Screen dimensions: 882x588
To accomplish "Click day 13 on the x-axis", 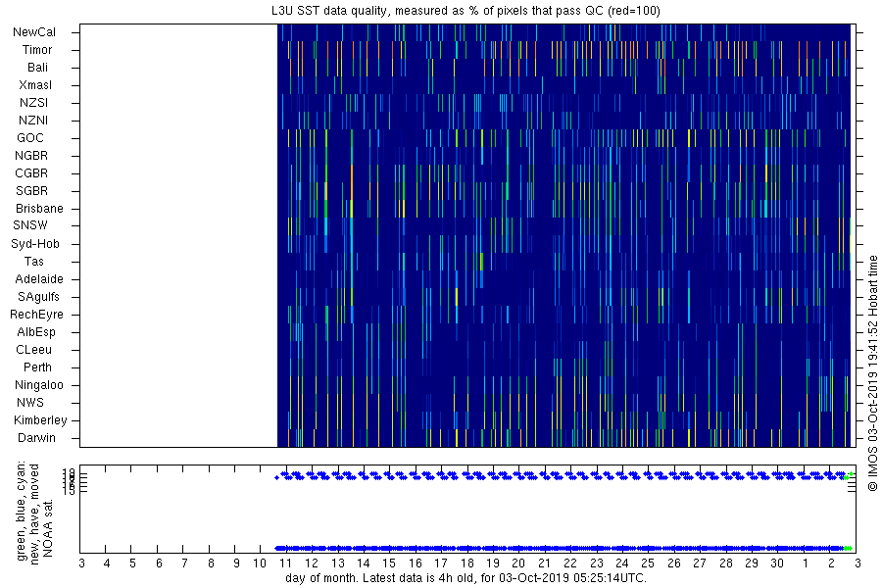I will (337, 563).
